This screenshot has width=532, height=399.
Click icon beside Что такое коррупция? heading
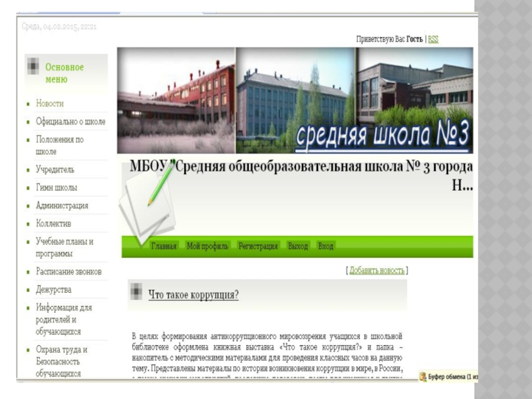tap(136, 291)
